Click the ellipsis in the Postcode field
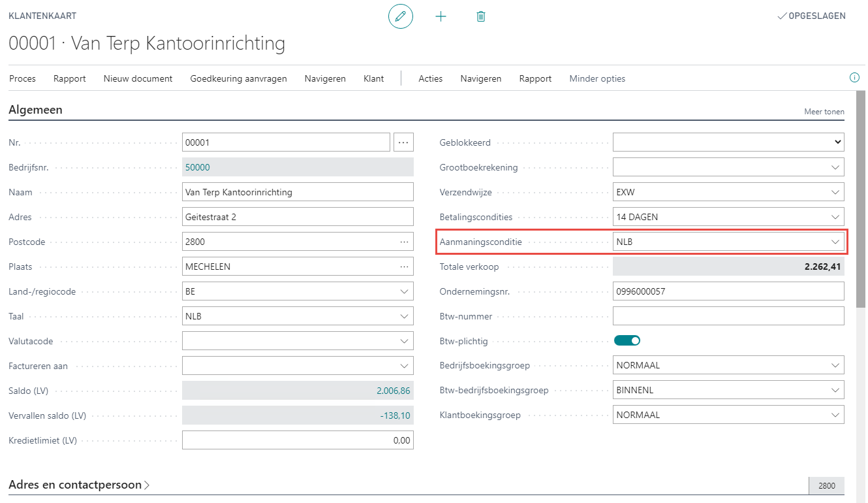This screenshot has width=868, height=503. (405, 242)
